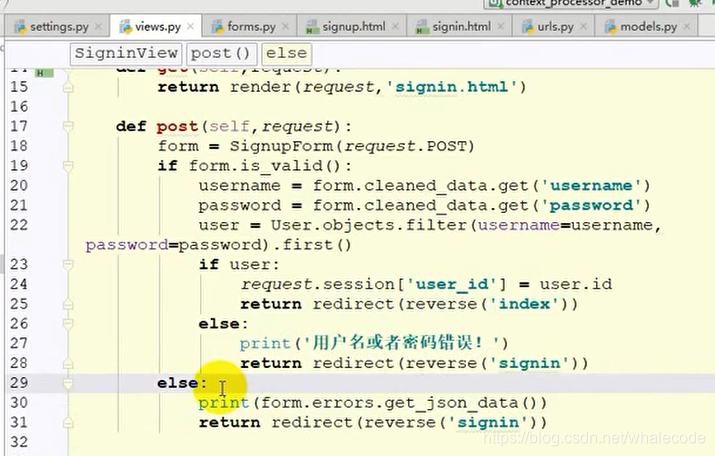Select the views.py editor tab

[x=155, y=26]
